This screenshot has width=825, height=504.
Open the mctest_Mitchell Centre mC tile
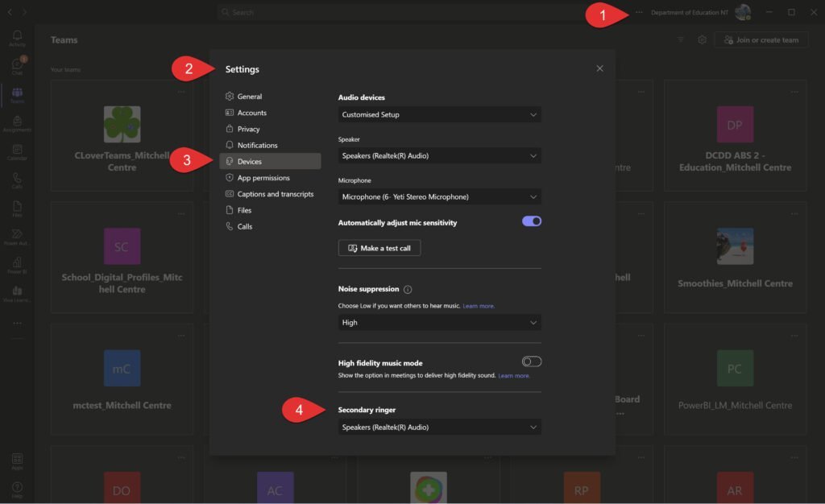[x=122, y=368]
